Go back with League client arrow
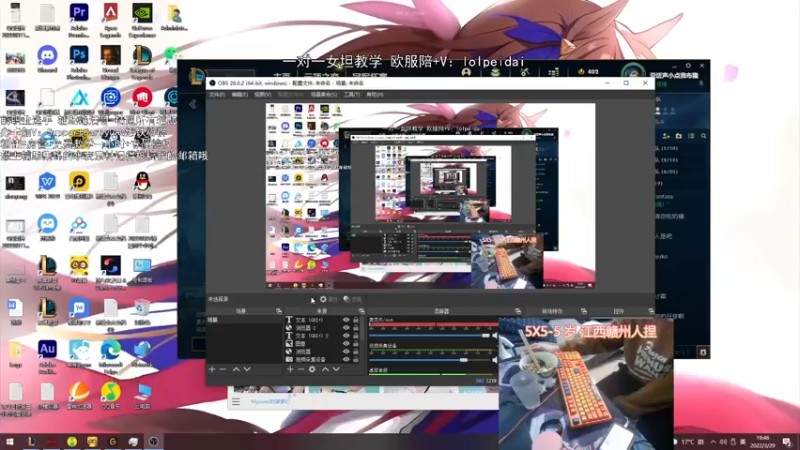This screenshot has width=800, height=450. (192, 105)
